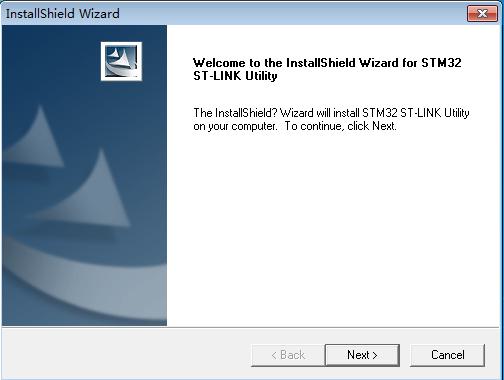Click the Next button to continue

362,355
